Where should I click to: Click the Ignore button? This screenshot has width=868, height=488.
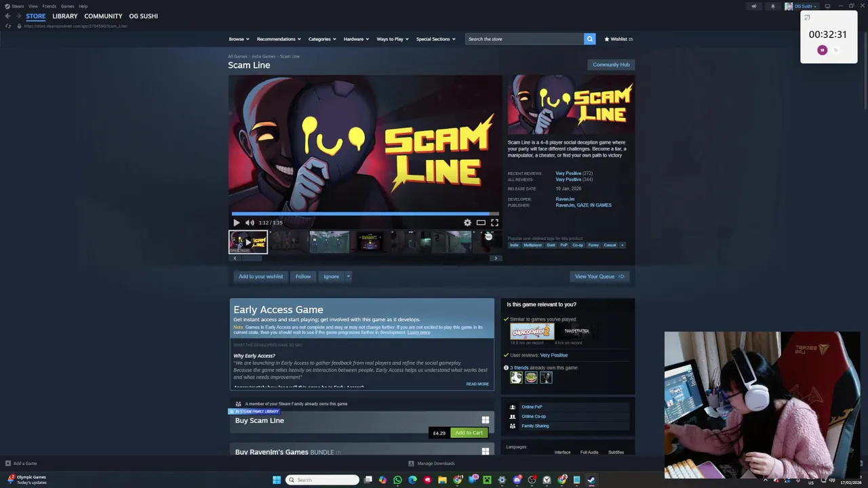tap(331, 277)
